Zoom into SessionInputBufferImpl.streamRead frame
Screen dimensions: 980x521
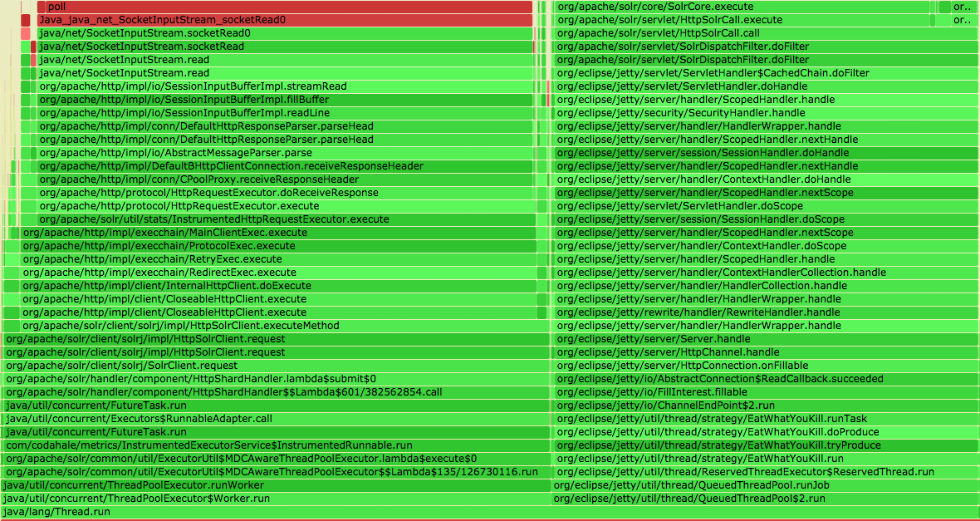click(x=285, y=86)
